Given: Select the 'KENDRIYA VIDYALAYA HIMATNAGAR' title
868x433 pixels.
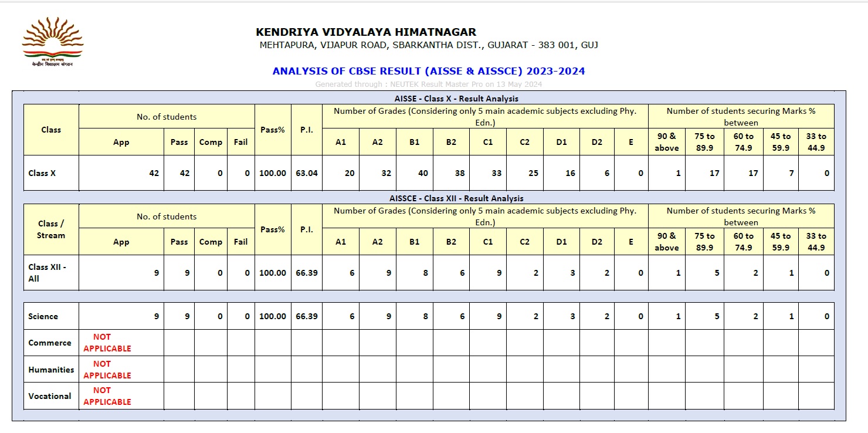Looking at the screenshot, I should click(x=366, y=32).
